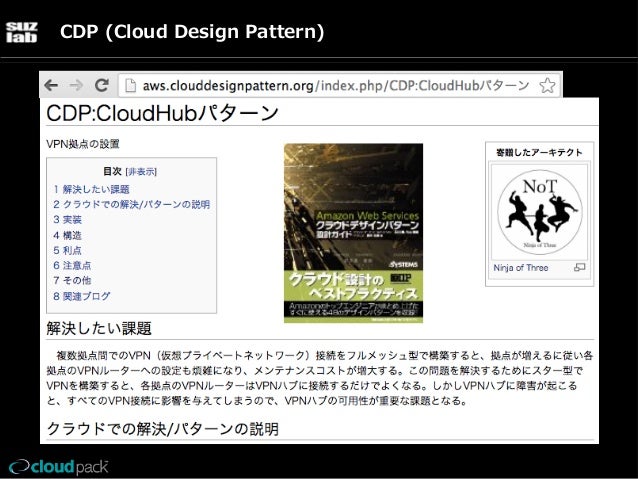The width and height of the screenshot is (638, 479).
Task: Open contents item 2 クラウドでの解決/パターンの説明
Action: [132, 204]
